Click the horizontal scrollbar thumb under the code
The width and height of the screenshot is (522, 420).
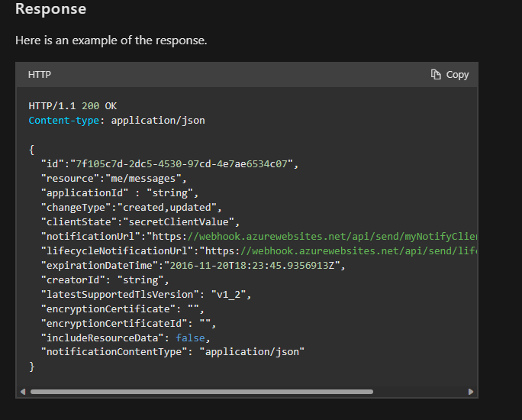tap(201, 392)
